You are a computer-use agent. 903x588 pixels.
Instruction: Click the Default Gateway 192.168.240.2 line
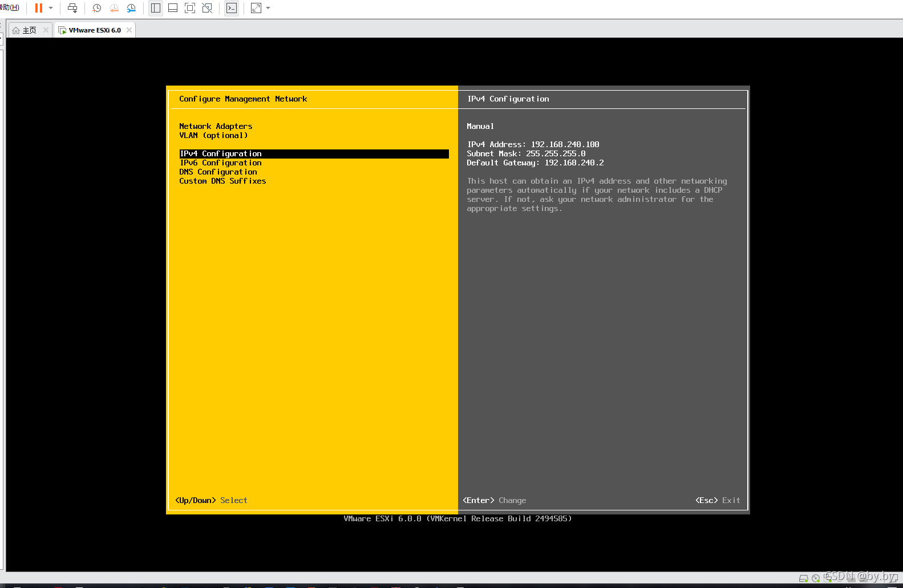coord(535,163)
